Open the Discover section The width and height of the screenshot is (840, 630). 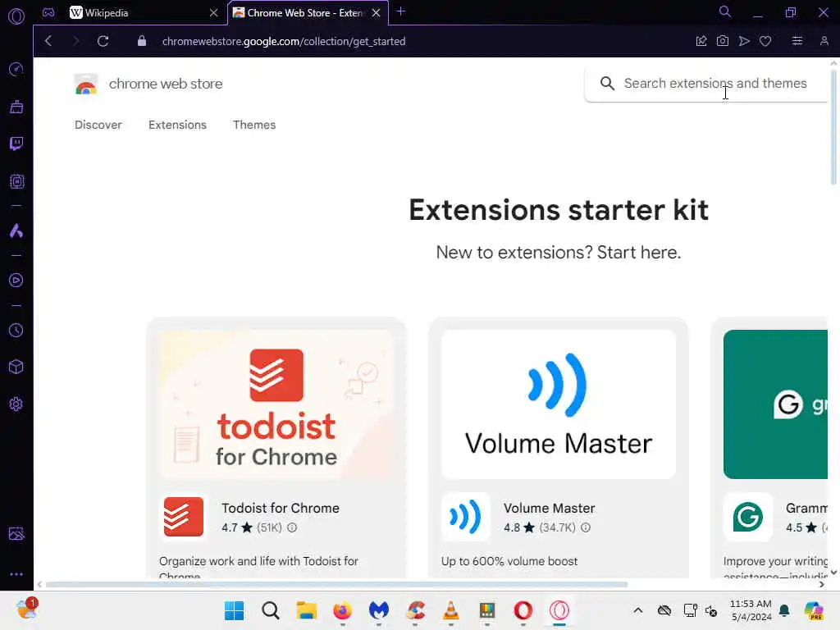point(98,125)
